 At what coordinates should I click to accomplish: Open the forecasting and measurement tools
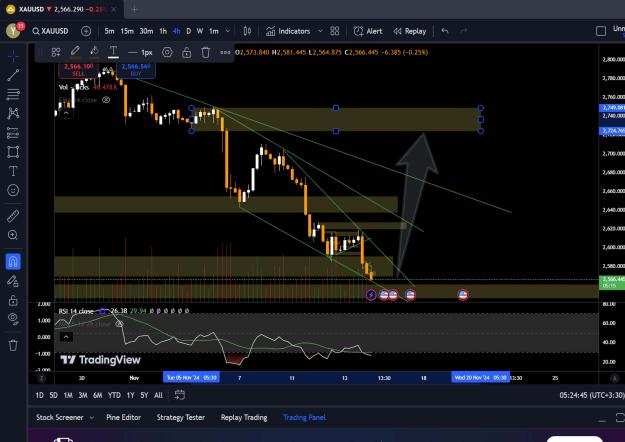point(13,133)
